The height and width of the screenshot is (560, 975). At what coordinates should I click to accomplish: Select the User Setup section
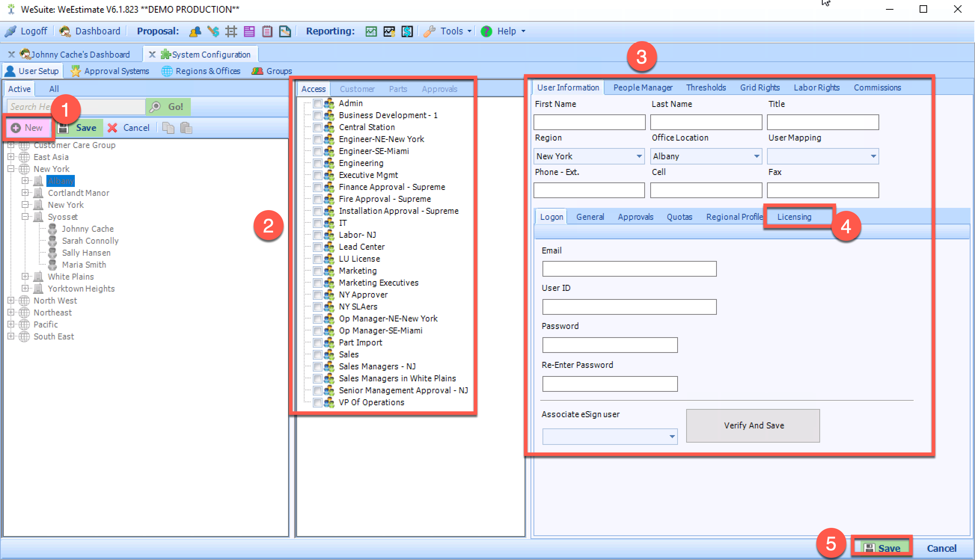click(31, 71)
